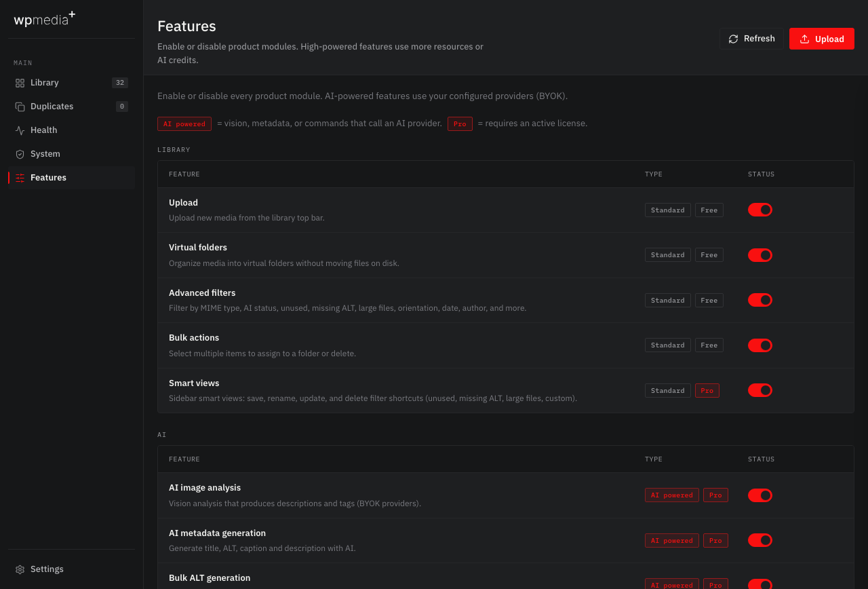Click the Bulk actions feature name
This screenshot has height=589, width=868.
point(194,338)
